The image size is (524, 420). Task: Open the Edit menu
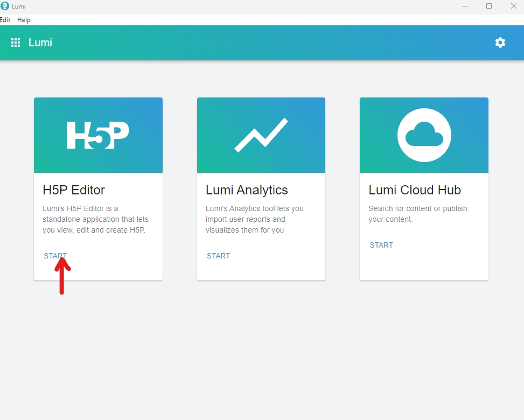(5, 20)
